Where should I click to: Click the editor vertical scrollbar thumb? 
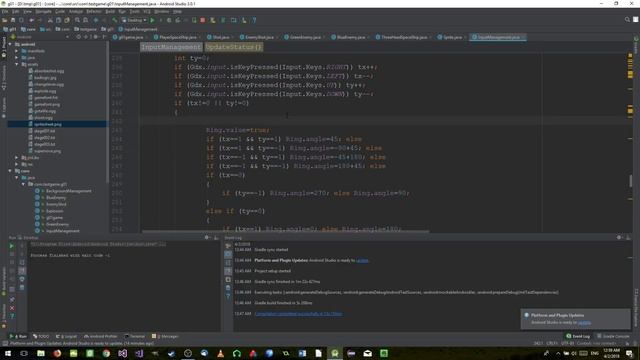pos(630,181)
